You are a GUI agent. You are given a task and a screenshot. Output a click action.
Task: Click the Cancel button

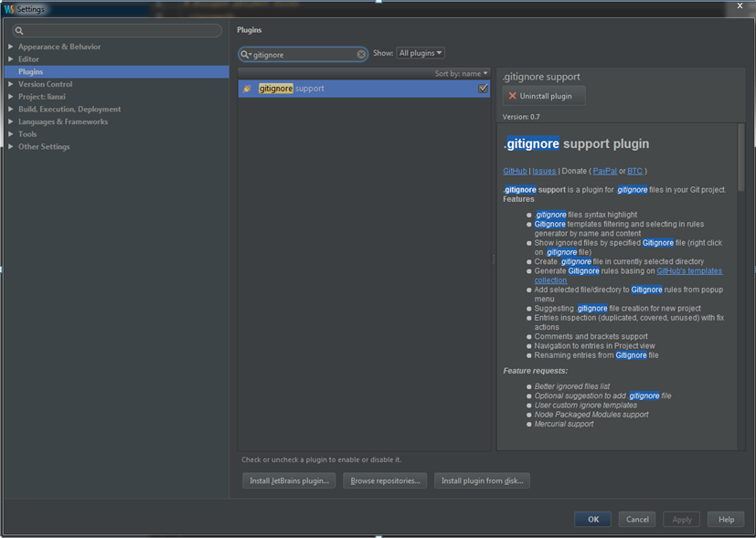(x=637, y=519)
